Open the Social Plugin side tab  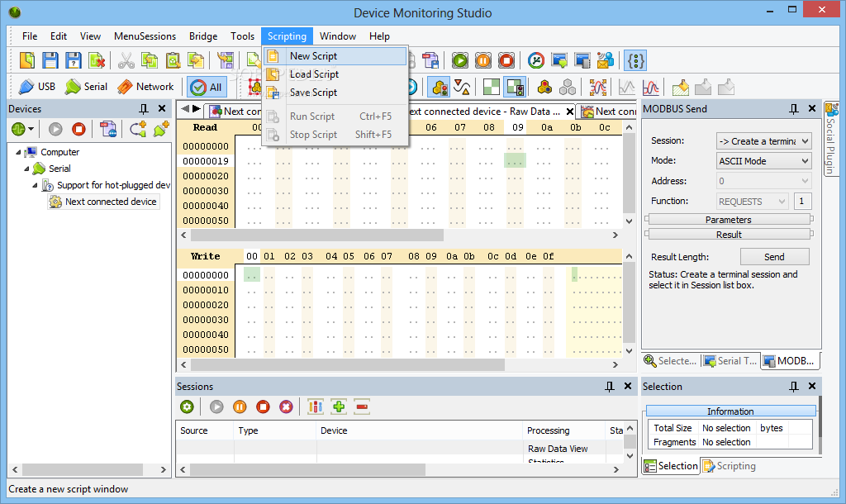(x=831, y=138)
